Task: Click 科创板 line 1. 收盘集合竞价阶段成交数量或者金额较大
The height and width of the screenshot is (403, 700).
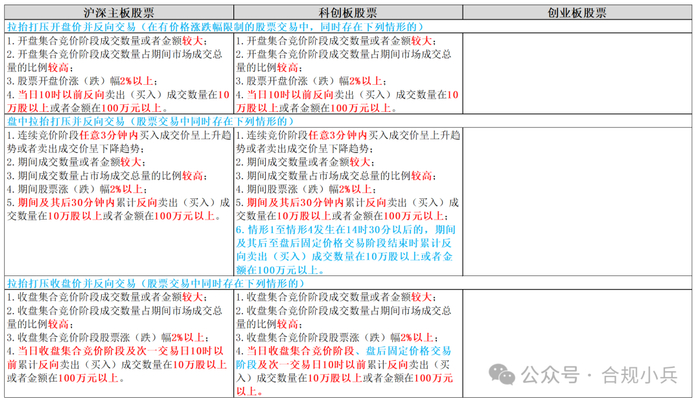Action: (x=336, y=297)
